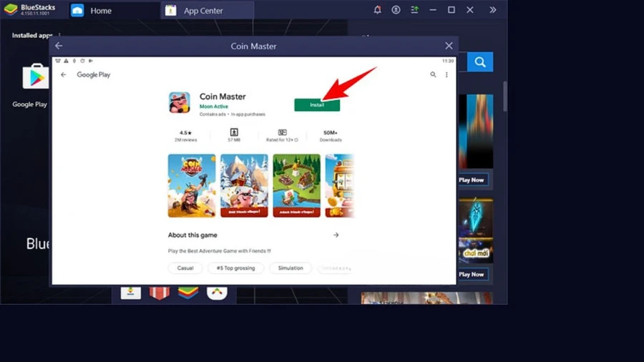644x362 pixels.
Task: Click blue search button in App Center
Action: tap(479, 62)
